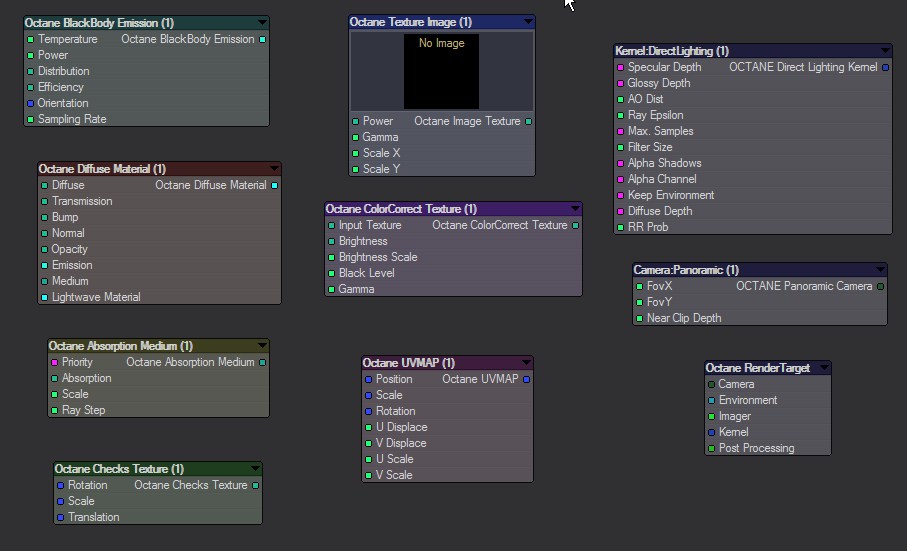907x551 pixels.
Task: Collapse the Octane Diffuse Material node arrow
Action: 274,168
